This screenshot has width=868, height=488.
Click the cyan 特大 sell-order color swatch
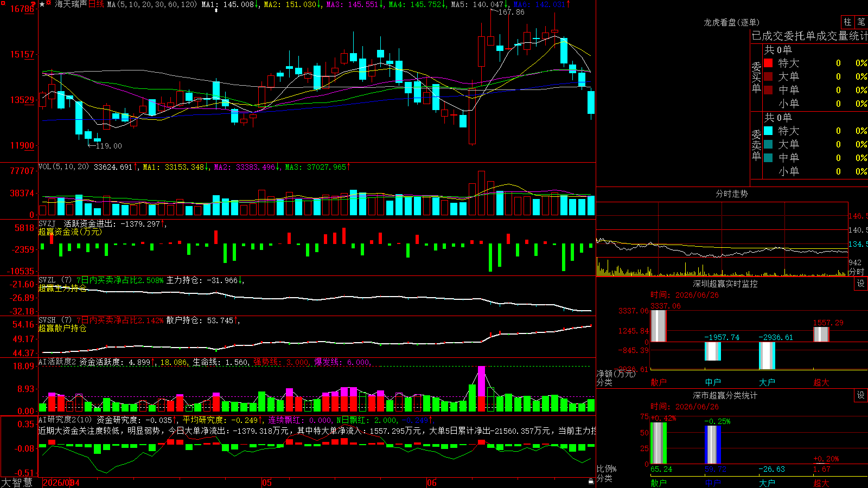768,131
